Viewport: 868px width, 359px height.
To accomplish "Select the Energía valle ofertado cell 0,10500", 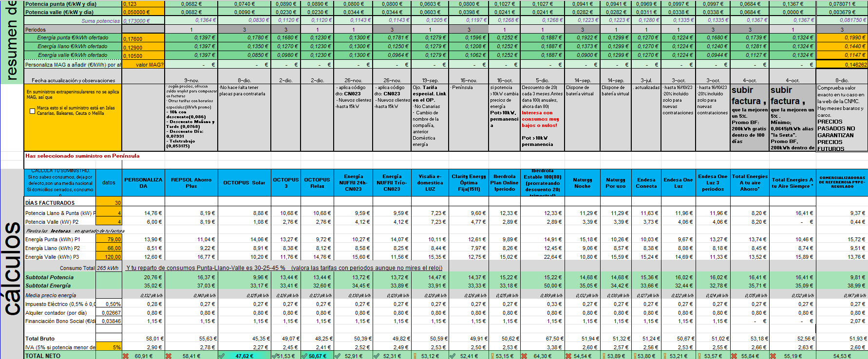I will coord(143,56).
